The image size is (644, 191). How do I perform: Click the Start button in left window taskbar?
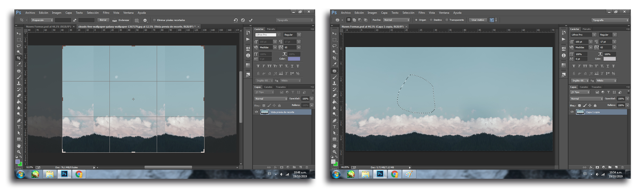[21, 174]
